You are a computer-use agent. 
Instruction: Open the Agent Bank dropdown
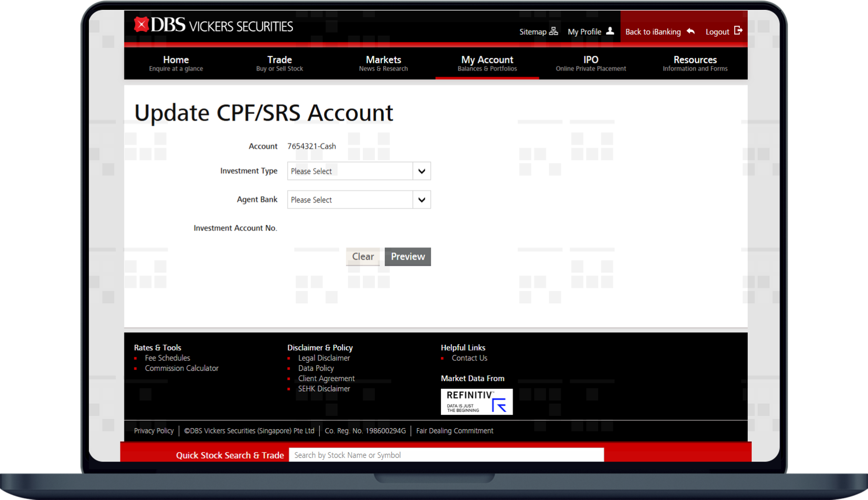[x=359, y=200]
